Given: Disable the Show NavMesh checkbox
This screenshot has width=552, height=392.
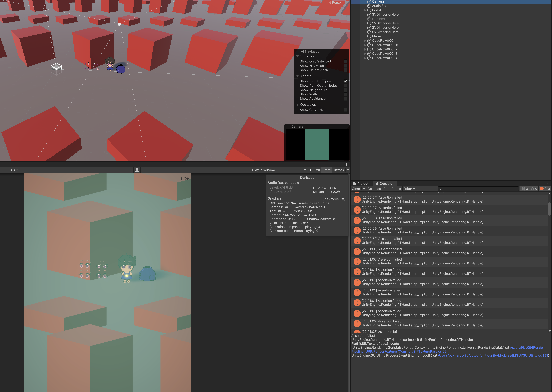Looking at the screenshot, I should point(346,66).
